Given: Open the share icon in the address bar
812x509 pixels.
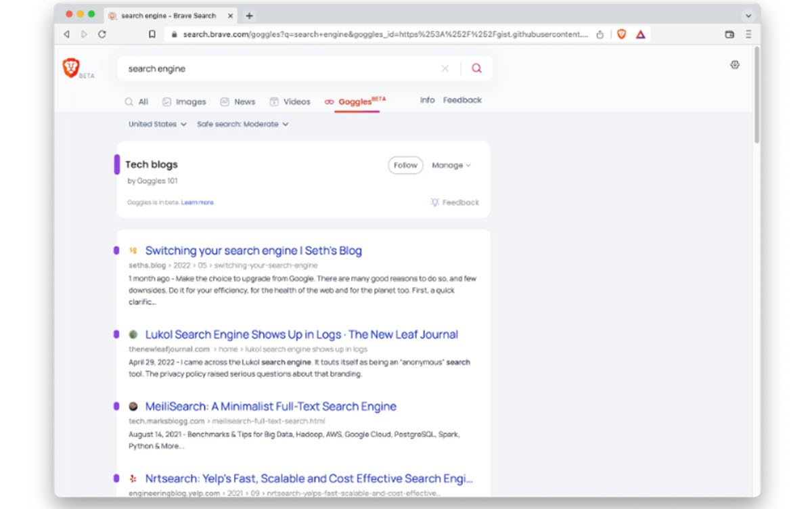Looking at the screenshot, I should [x=600, y=35].
